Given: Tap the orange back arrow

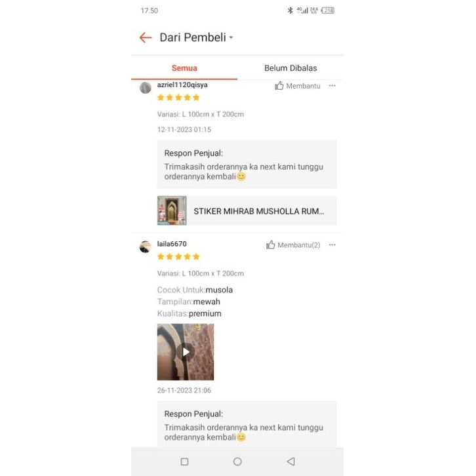Looking at the screenshot, I should [146, 37].
